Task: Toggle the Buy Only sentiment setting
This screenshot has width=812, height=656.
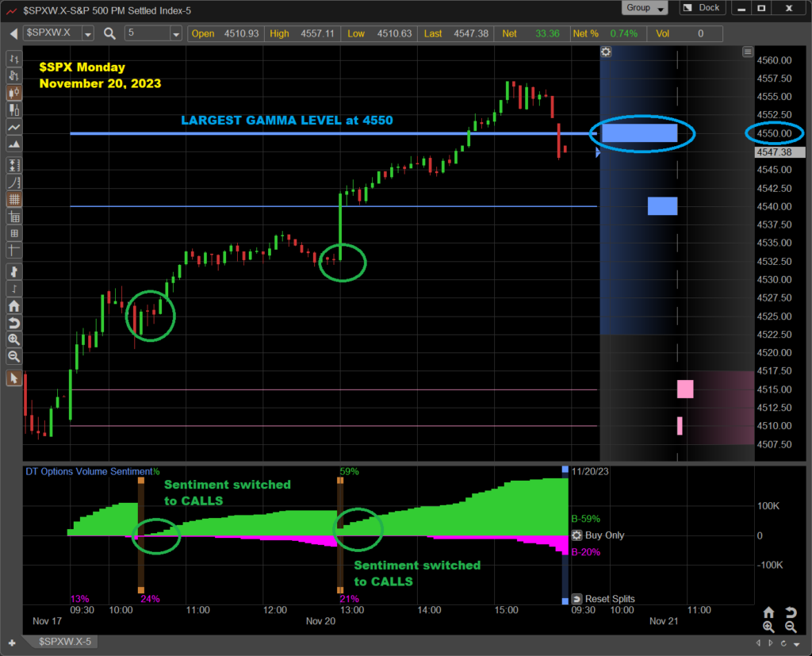Action: [577, 535]
